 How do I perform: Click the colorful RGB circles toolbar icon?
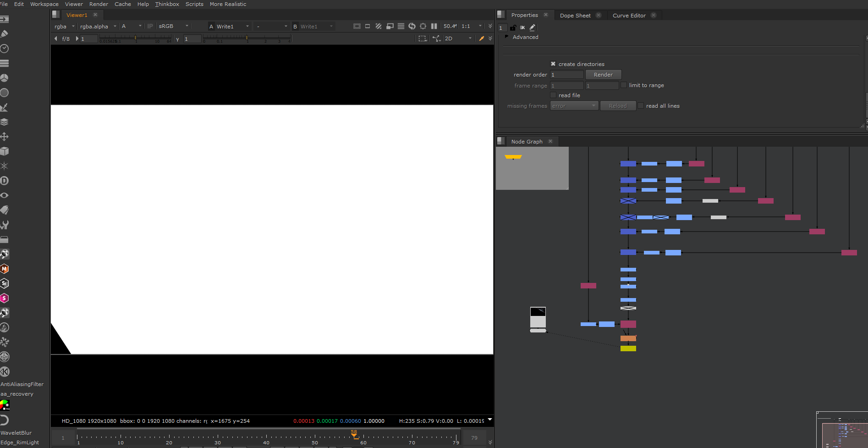5,405
